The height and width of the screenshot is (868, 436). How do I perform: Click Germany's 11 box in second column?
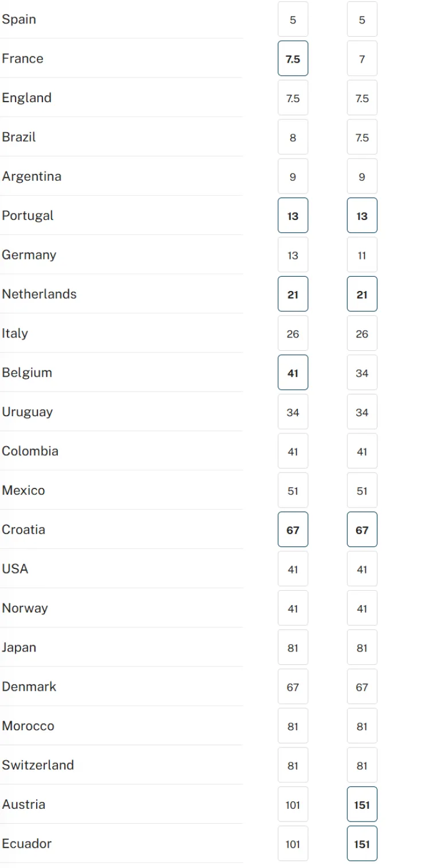(x=362, y=255)
